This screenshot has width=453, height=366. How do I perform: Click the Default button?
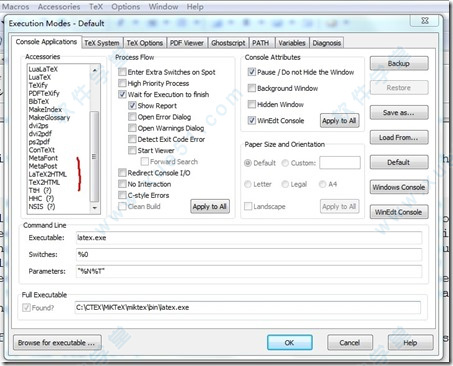pos(399,162)
